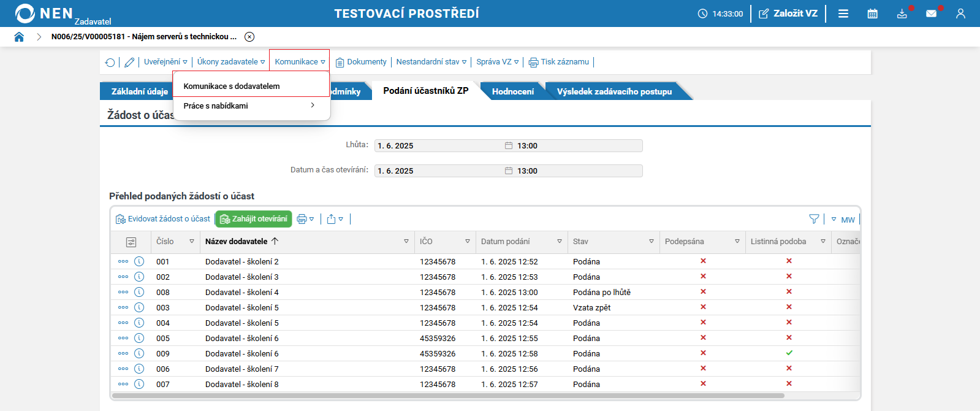Click the pencil edit icon
980x411 pixels.
pos(129,62)
